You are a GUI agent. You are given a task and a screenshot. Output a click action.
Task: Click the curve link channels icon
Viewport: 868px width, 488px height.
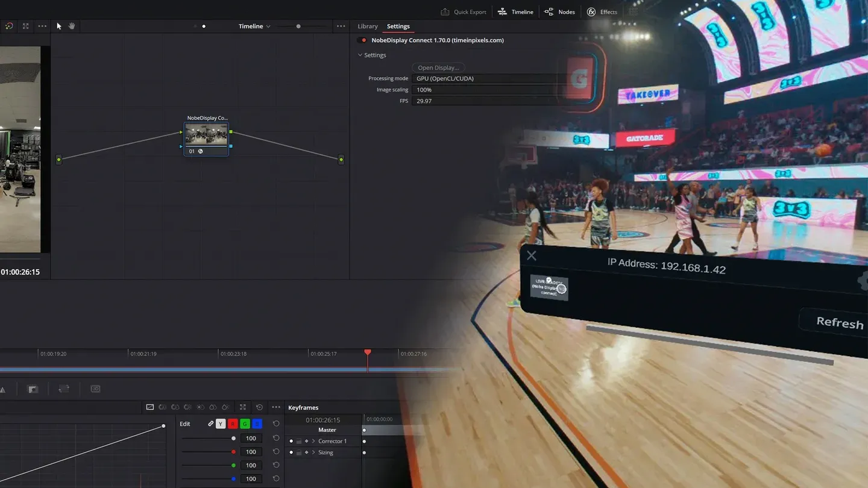click(x=210, y=424)
